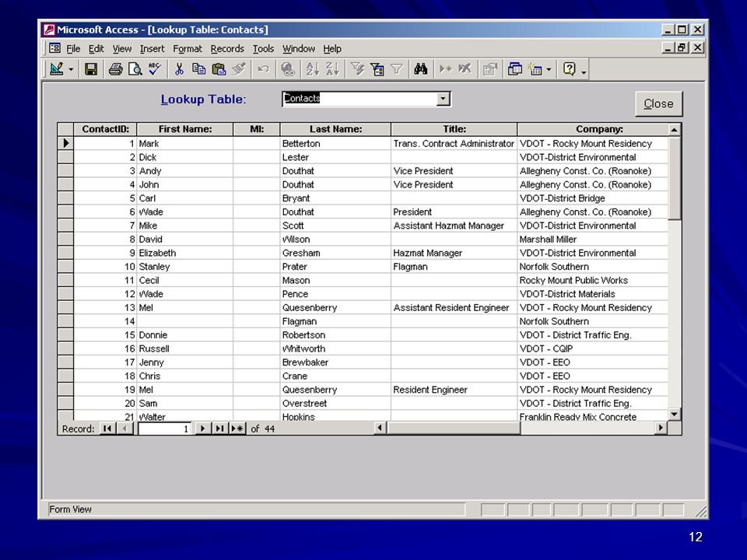Click the Undo arrow icon

click(263, 69)
